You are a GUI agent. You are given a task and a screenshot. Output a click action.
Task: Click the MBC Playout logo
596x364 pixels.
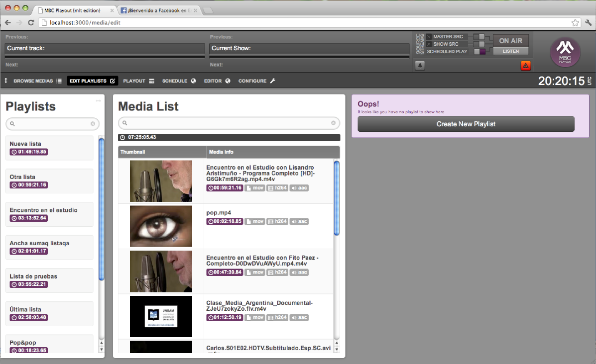pyautogui.click(x=565, y=52)
